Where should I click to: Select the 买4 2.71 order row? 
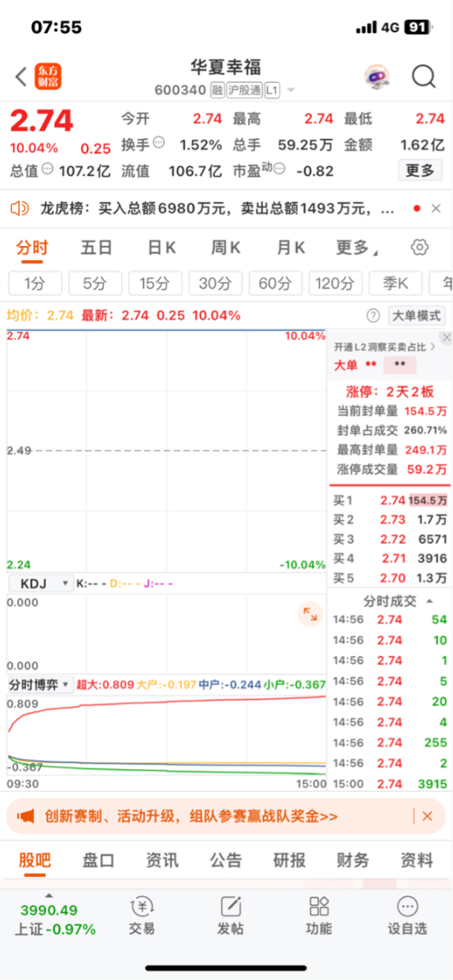point(390,558)
